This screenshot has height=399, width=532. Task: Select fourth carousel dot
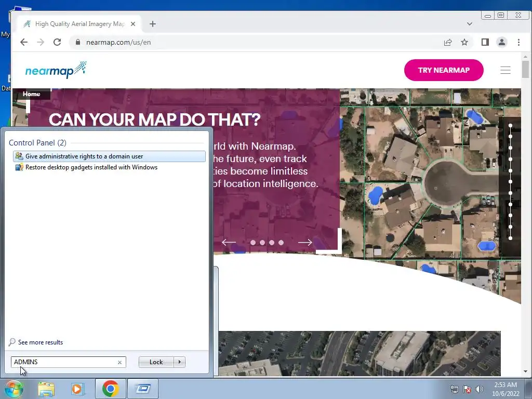pyautogui.click(x=281, y=243)
